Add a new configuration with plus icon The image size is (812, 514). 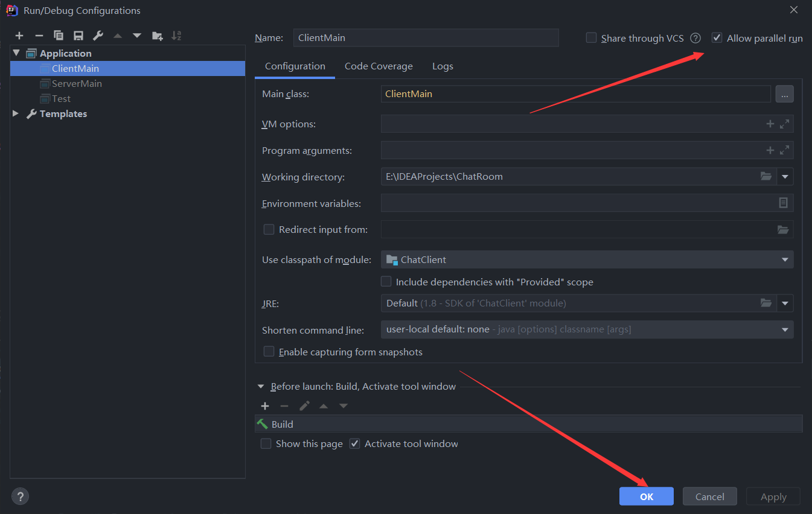point(19,36)
